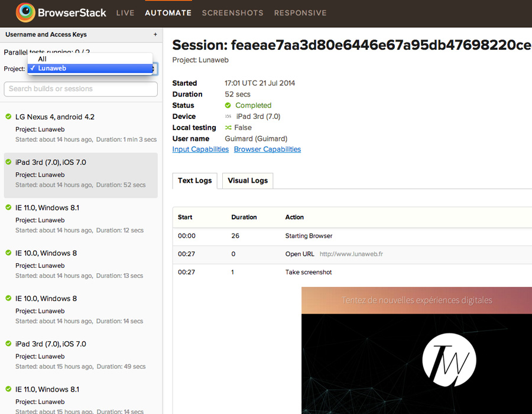Click check icon for IE 11.0 12-sec session

coord(8,208)
